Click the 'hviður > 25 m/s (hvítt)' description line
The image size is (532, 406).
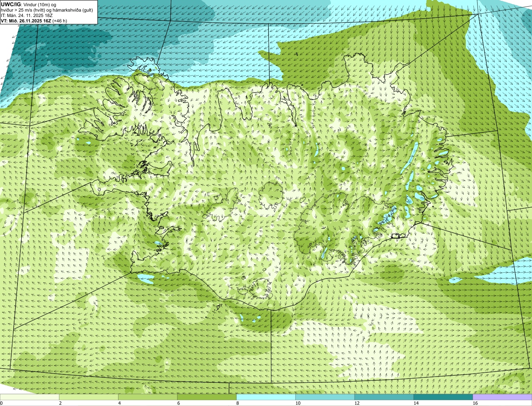pos(47,10)
